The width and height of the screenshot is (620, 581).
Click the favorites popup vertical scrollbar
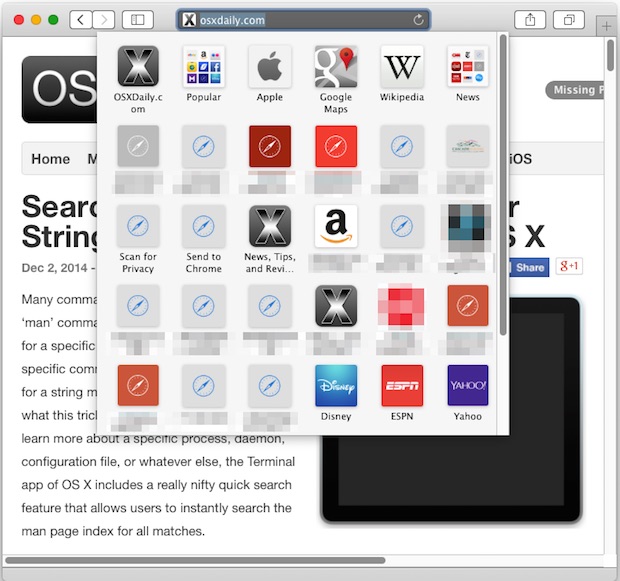[503, 185]
